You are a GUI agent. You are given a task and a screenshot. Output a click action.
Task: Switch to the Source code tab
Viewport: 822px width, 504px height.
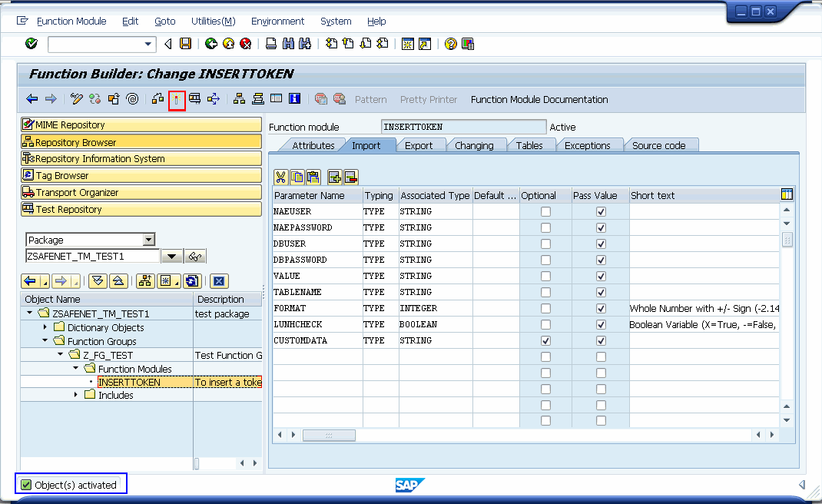pos(658,145)
